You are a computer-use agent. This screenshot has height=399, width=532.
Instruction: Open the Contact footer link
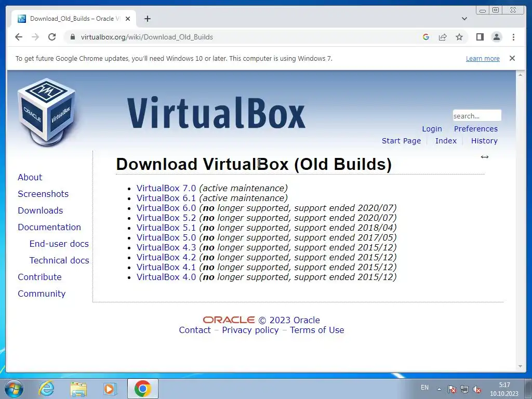pos(195,330)
